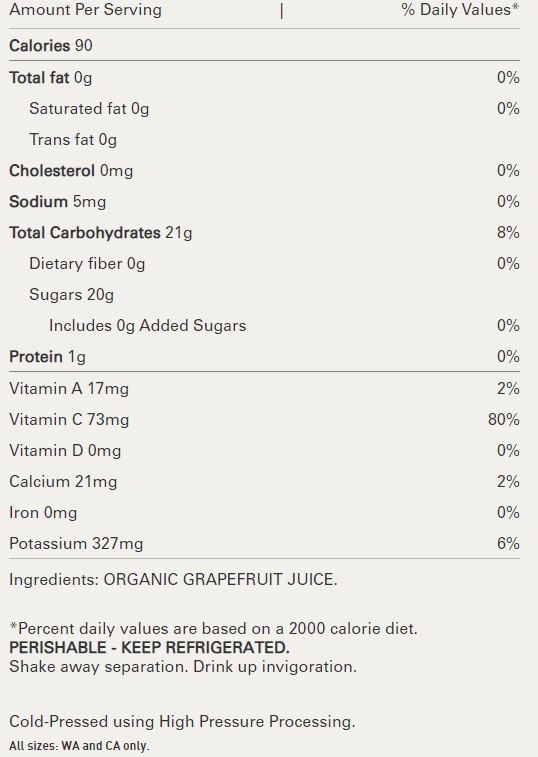The height and width of the screenshot is (757, 538).
Task: Click Total Carbohydrates 21g text
Action: click(100, 233)
